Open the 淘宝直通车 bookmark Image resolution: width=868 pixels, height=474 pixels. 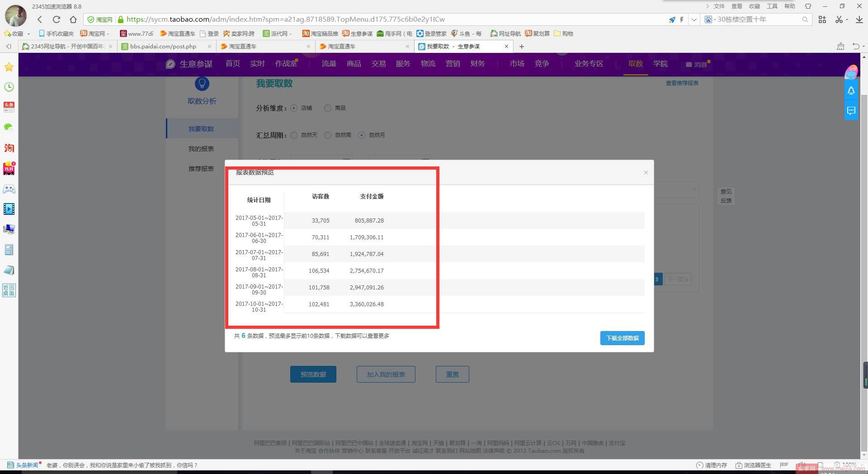pos(178,34)
